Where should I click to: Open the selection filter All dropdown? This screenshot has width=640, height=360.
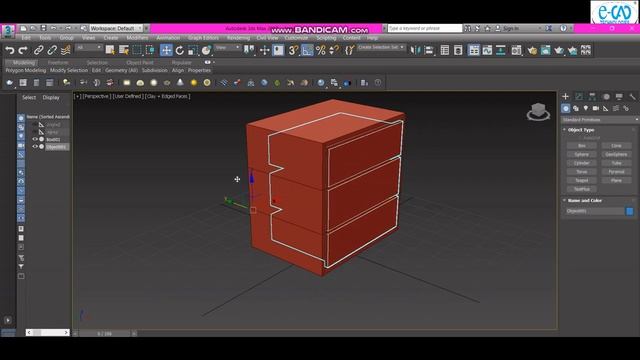pos(89,48)
